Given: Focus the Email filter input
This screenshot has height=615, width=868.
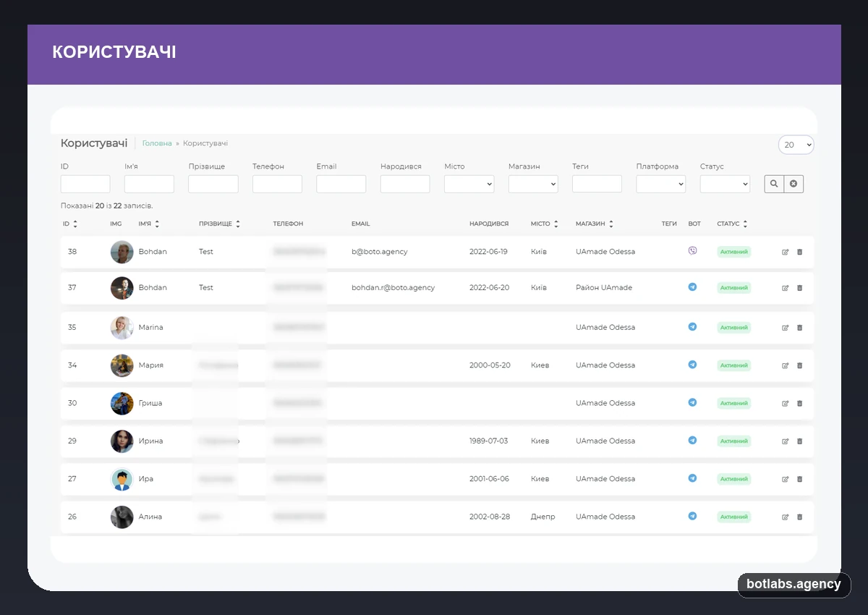Looking at the screenshot, I should click(341, 184).
